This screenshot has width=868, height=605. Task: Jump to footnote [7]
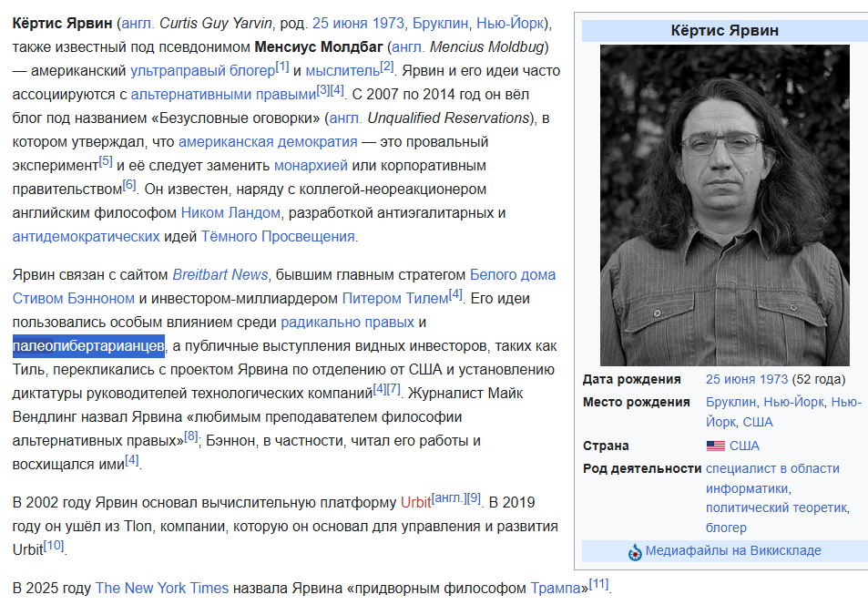tap(393, 389)
